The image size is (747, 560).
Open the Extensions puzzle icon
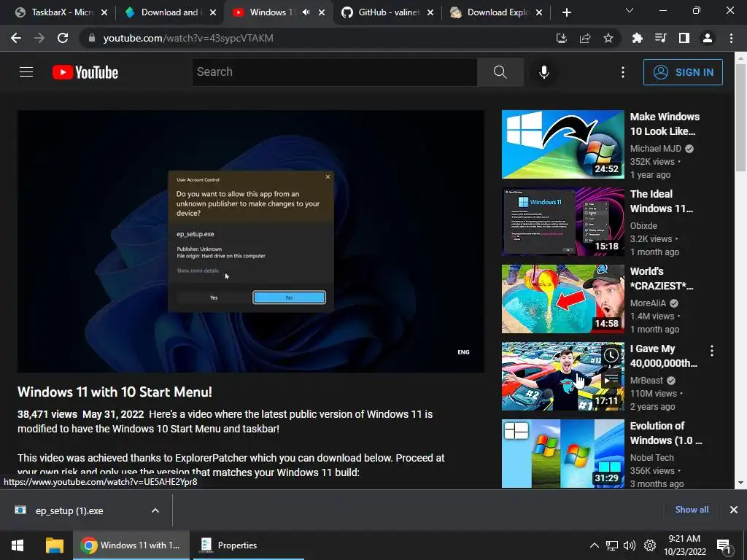point(638,38)
